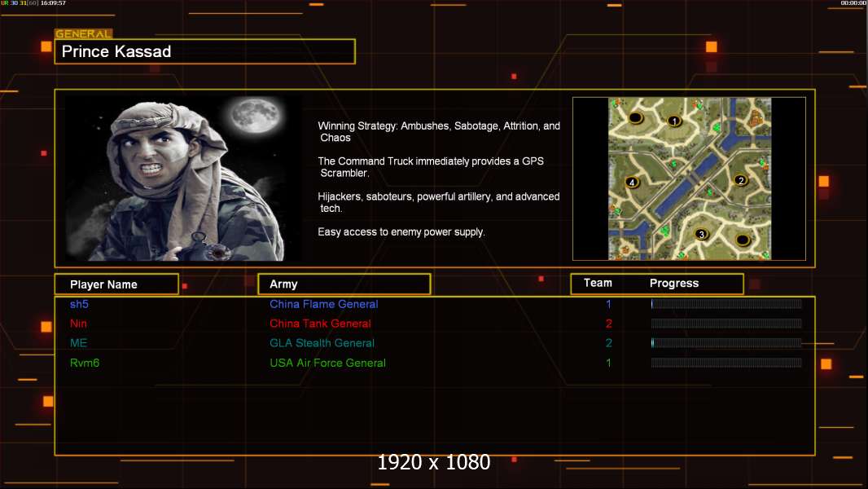Click ME's loading progress bar
Screen dimensions: 868x489
point(726,343)
